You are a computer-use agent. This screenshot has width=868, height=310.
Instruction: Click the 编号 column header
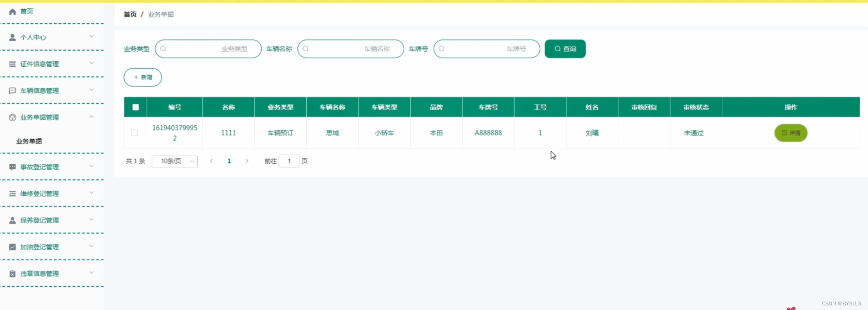(x=175, y=107)
